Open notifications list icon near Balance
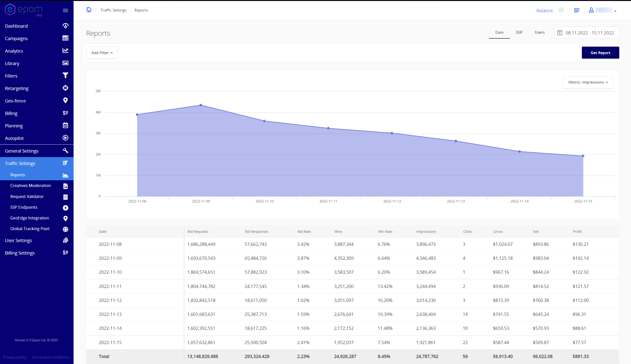 576,10
